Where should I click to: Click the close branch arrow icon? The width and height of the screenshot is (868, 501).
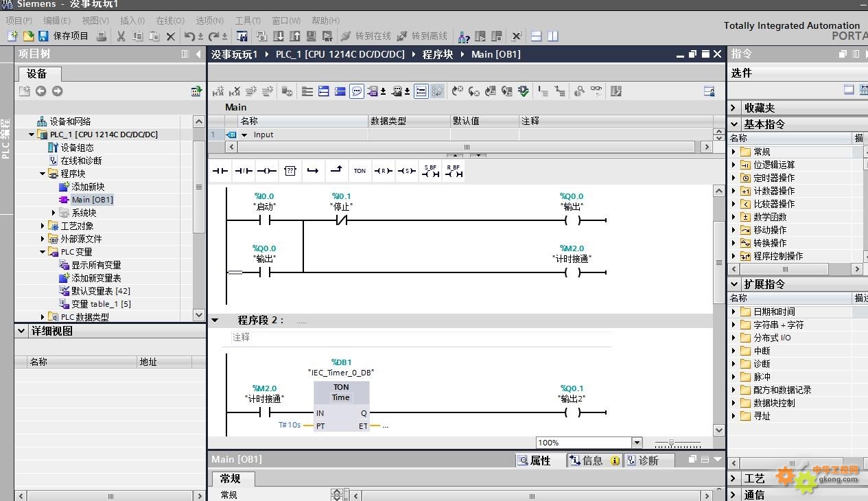point(336,171)
